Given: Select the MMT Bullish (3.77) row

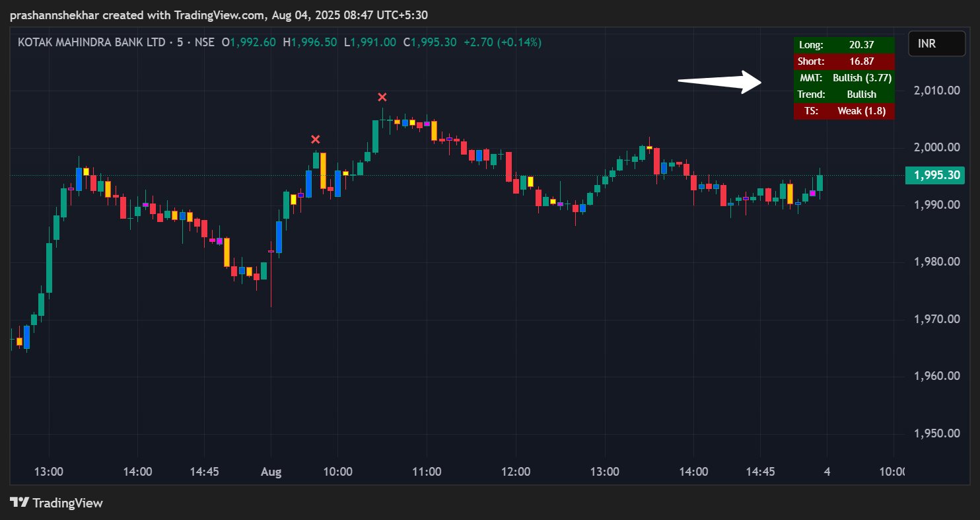Looking at the screenshot, I should (x=844, y=78).
